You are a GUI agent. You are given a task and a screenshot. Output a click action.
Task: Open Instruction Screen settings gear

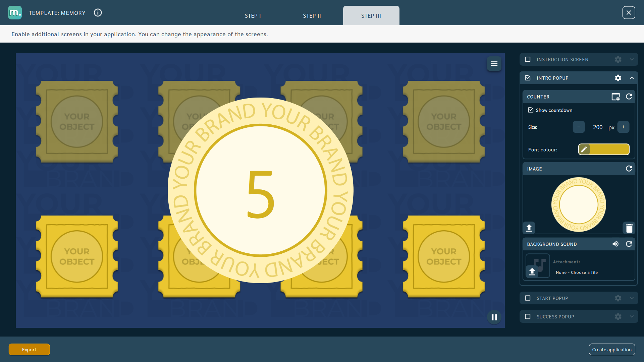pos(618,60)
